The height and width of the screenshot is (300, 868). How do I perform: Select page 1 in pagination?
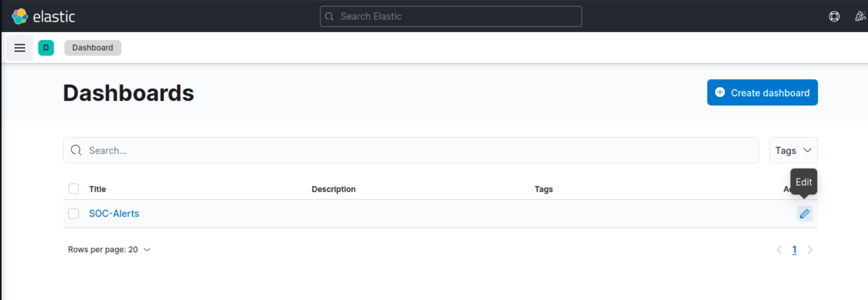[x=794, y=250]
